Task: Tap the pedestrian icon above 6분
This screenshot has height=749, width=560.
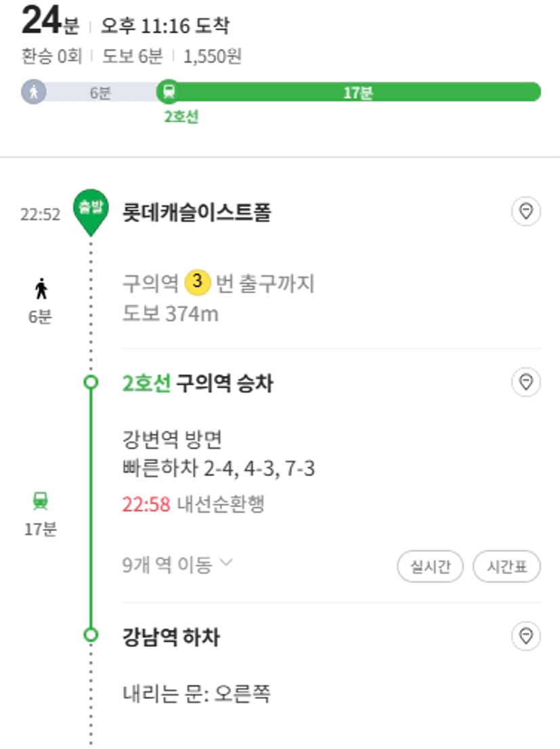Action: click(x=41, y=289)
